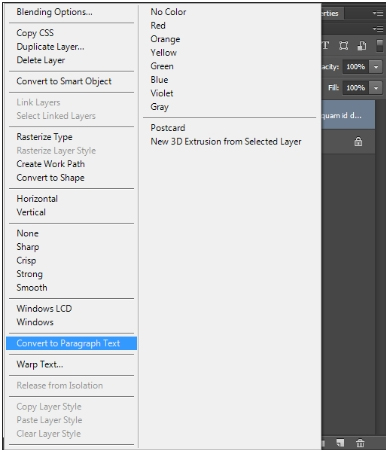This screenshot has height=452, width=388.
Task: Open the Opacity dropdown arrow
Action: pos(376,67)
